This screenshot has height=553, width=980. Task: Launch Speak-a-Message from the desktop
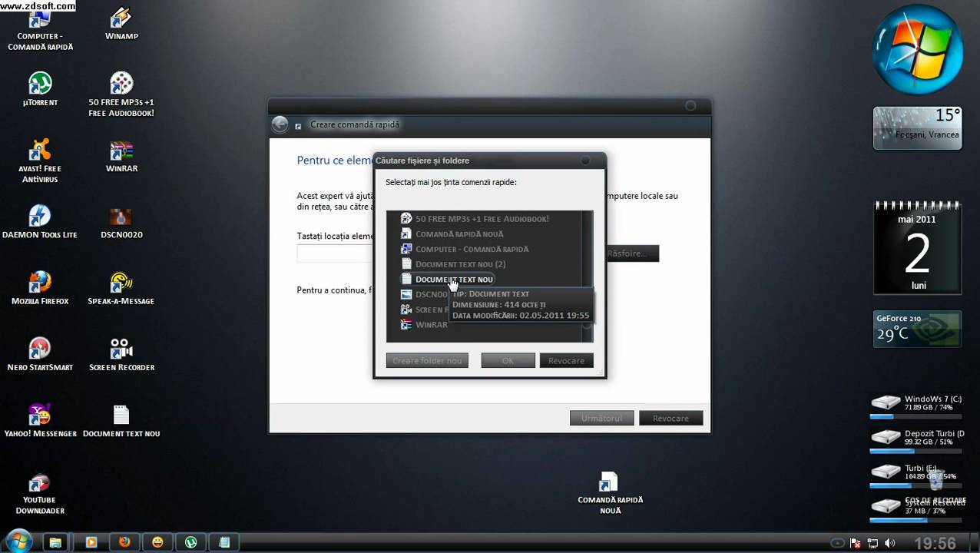pyautogui.click(x=121, y=288)
